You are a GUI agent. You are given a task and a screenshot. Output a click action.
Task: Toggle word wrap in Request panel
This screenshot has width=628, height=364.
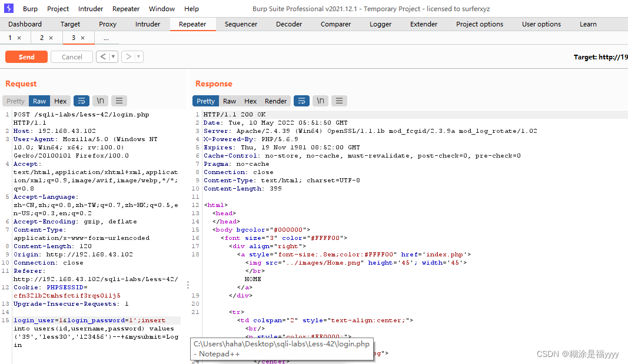tap(81, 101)
